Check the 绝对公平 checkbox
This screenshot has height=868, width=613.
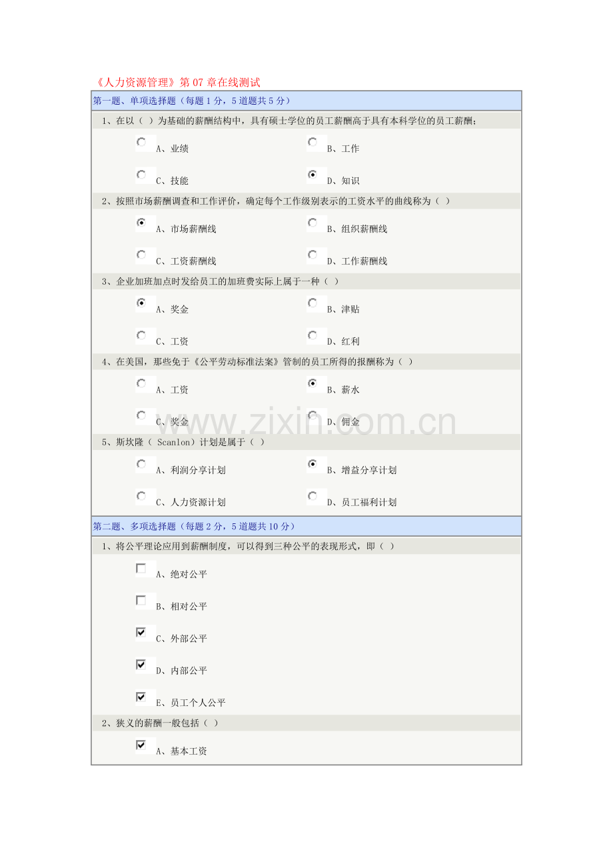[141, 569]
